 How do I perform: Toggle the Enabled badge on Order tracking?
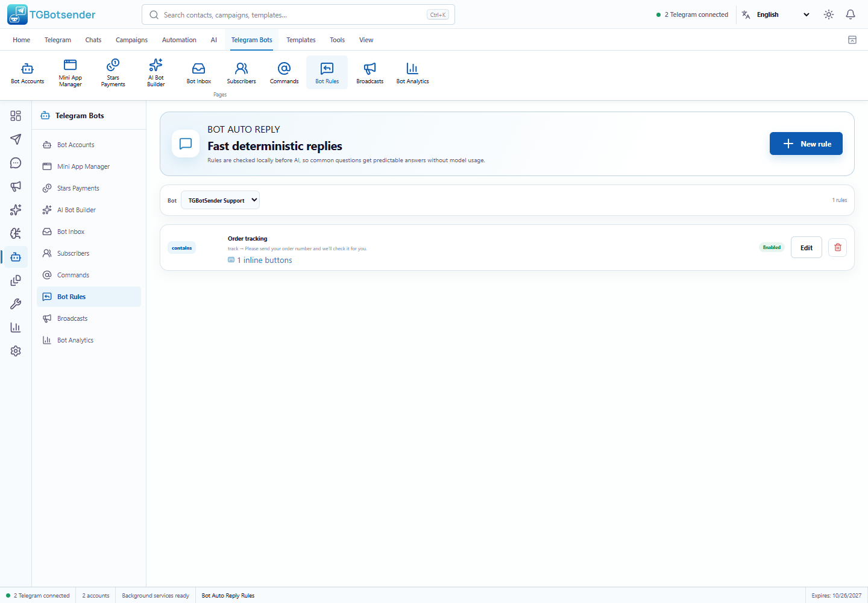coord(772,247)
